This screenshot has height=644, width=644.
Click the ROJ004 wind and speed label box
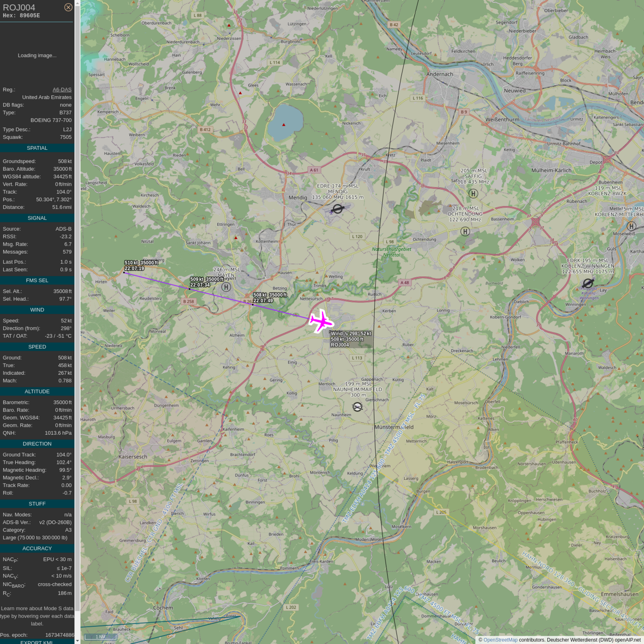coord(351,339)
